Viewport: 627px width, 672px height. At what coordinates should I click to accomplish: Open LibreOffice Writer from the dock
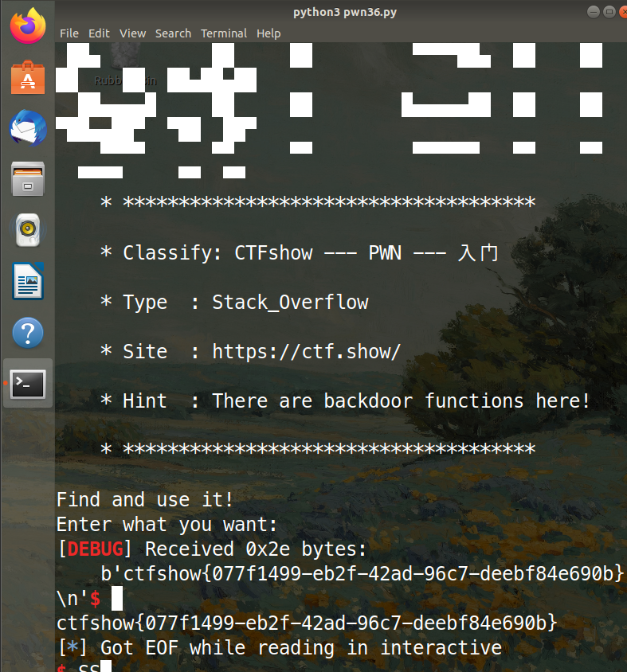(x=28, y=282)
